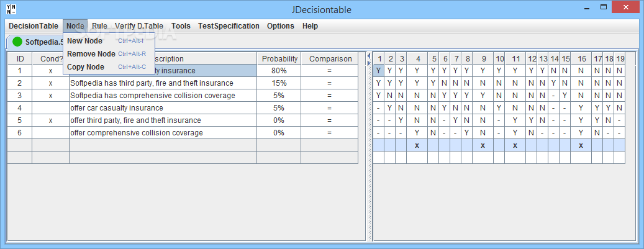Image resolution: width=644 pixels, height=249 pixels.
Task: Click the JDecisiontable app icon in title bar
Action: pyautogui.click(x=11, y=8)
